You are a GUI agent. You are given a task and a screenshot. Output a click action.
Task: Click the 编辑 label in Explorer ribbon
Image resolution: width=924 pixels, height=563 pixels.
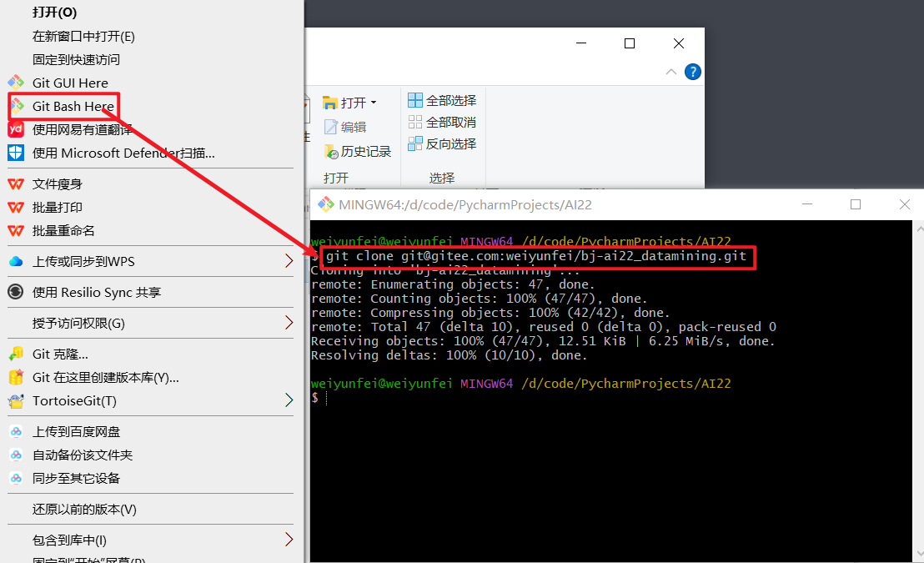354,127
